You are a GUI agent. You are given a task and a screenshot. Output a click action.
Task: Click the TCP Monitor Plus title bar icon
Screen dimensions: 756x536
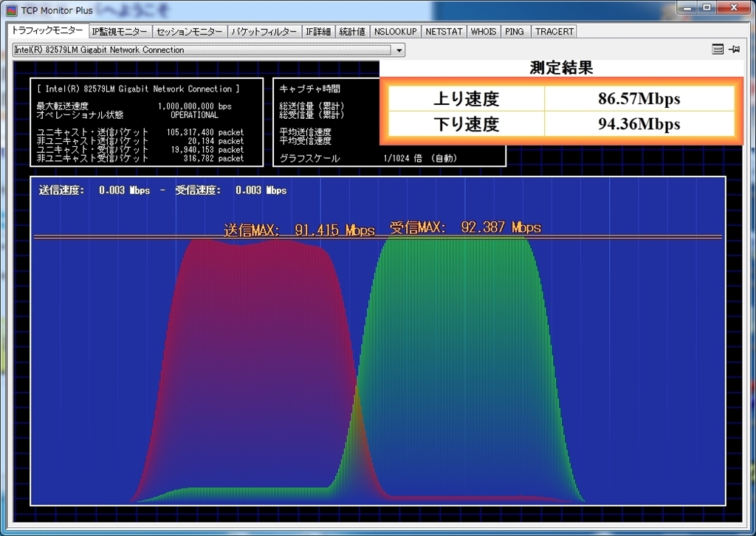pos(11,10)
